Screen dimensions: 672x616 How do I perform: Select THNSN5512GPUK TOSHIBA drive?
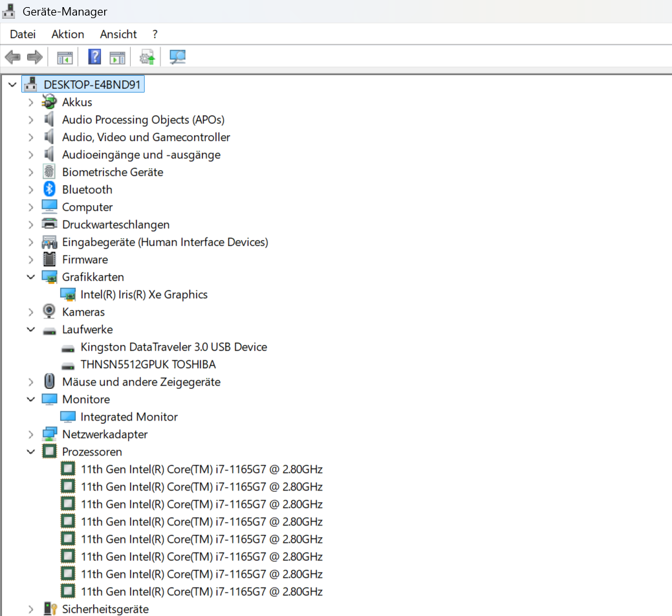(148, 364)
